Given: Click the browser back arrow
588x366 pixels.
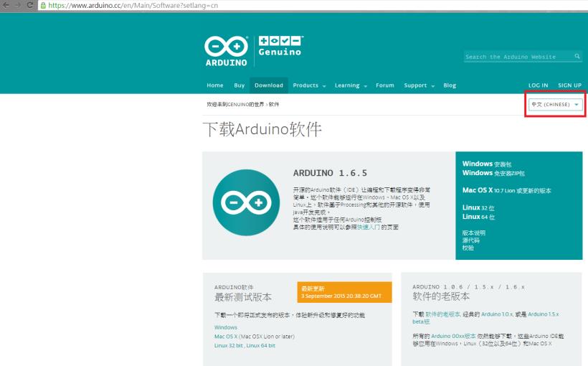Looking at the screenshot, I should click(6, 5).
